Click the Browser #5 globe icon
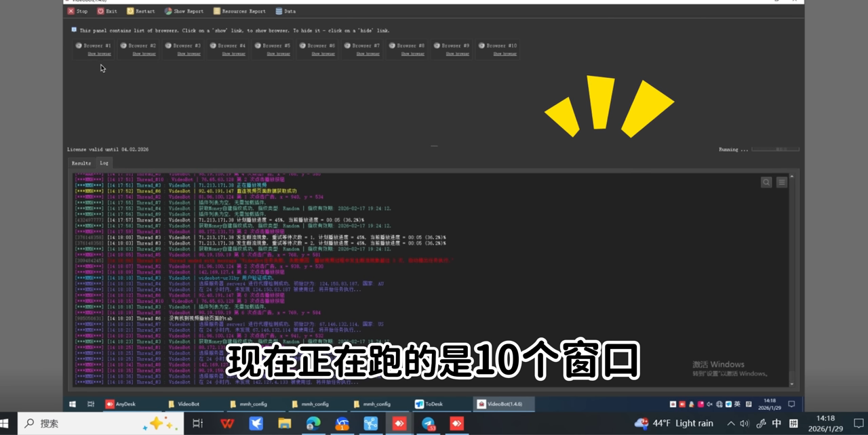Screen dimensions: 868x435 point(258,45)
